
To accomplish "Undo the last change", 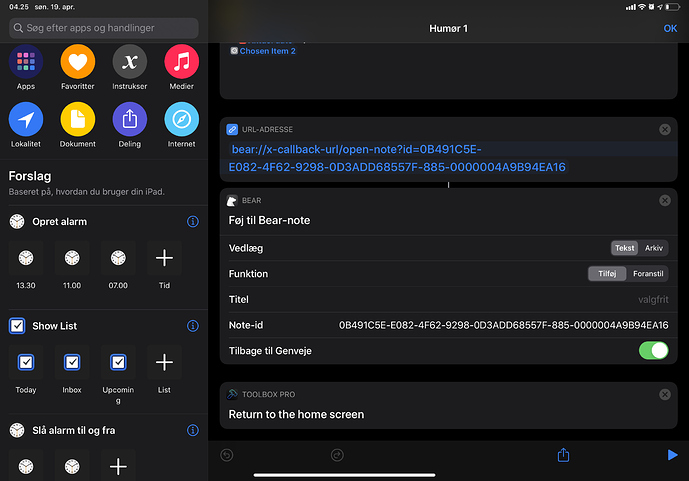I will point(227,455).
